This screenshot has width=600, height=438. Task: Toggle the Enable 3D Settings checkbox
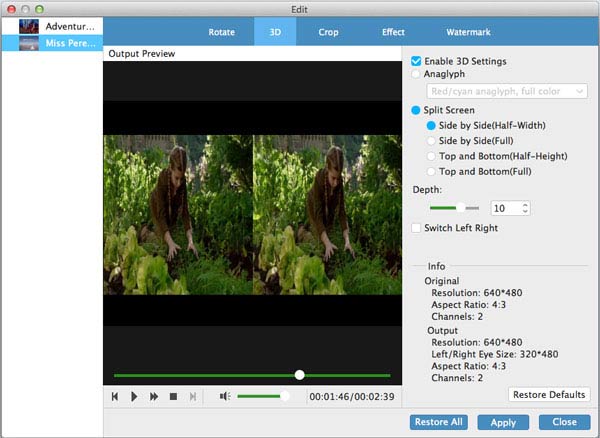[416, 61]
